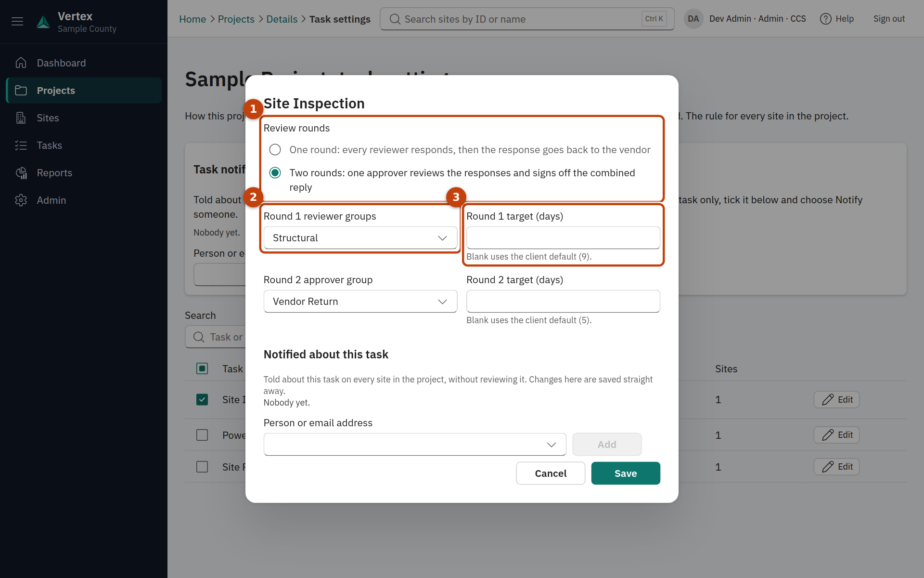Click Sign out
This screenshot has width=924, height=578.
click(x=889, y=19)
